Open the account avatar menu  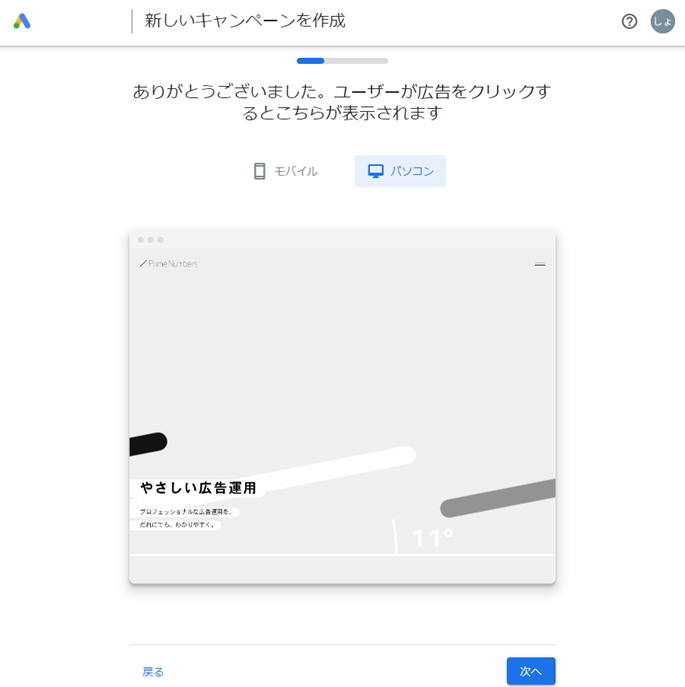point(662,21)
